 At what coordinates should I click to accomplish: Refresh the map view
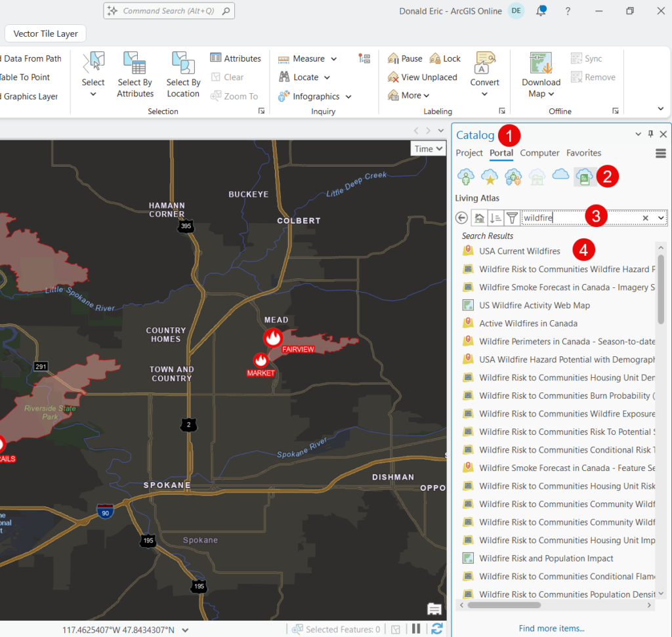click(437, 629)
